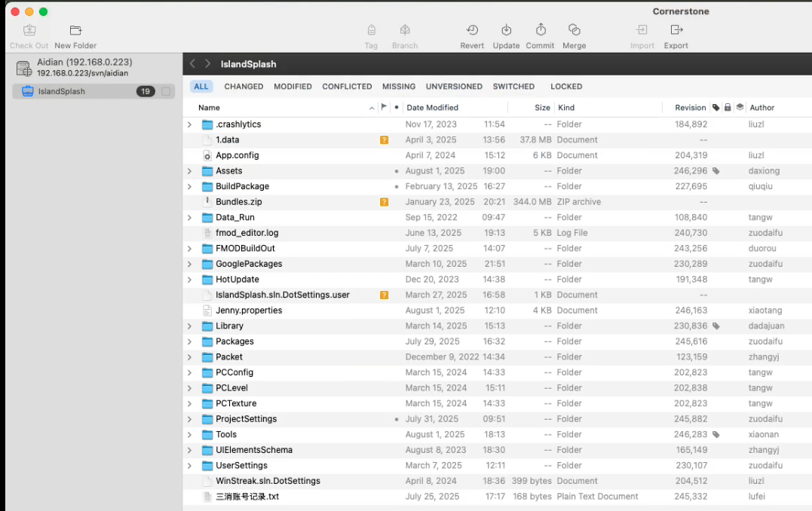Expand the ProjectSettings folder
This screenshot has width=812, height=511.
click(189, 419)
